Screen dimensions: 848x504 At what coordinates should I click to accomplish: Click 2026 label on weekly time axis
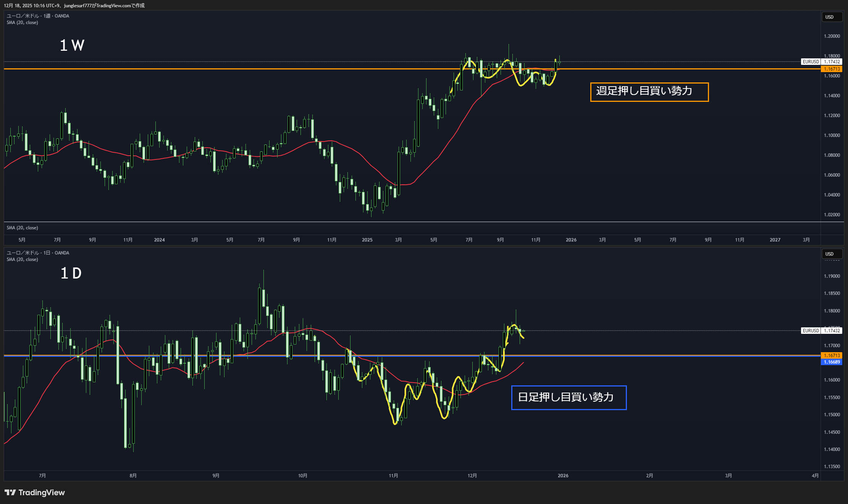point(571,240)
